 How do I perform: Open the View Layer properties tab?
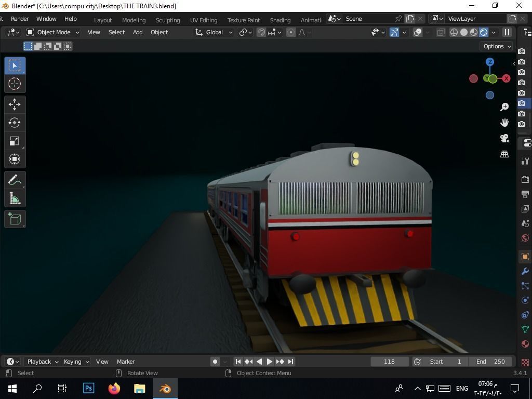525,209
